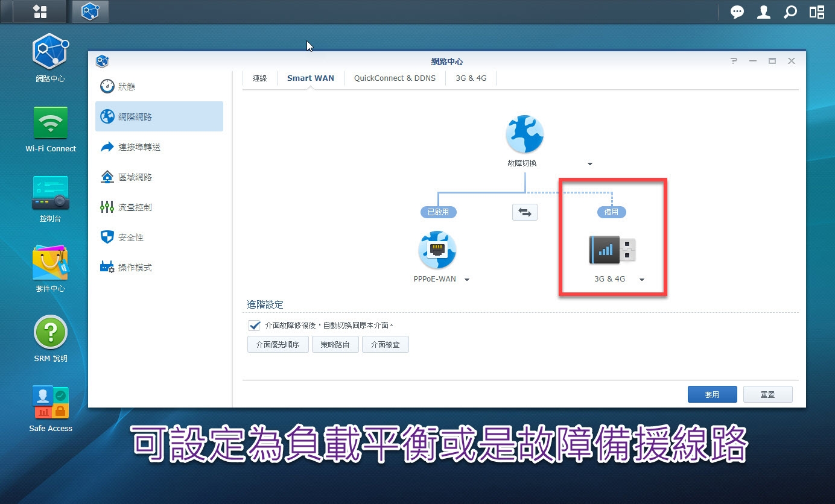
Task: Select Network Center taskbar icon
Action: (x=90, y=11)
